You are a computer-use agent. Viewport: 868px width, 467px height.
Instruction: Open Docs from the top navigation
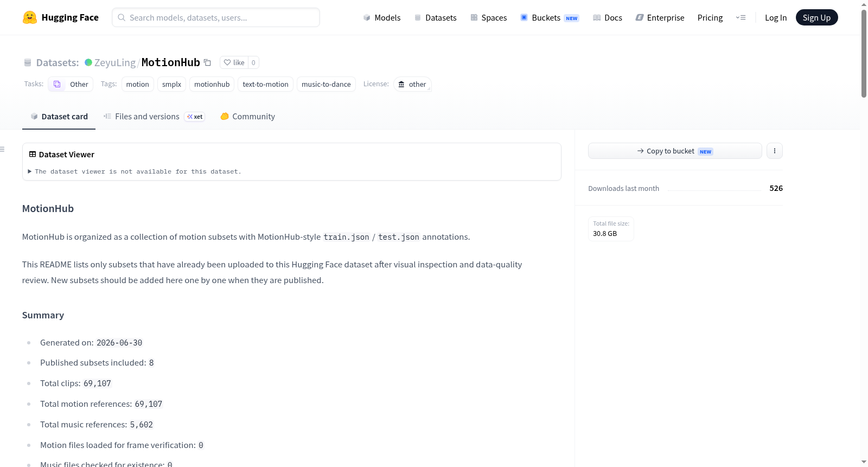(x=608, y=17)
